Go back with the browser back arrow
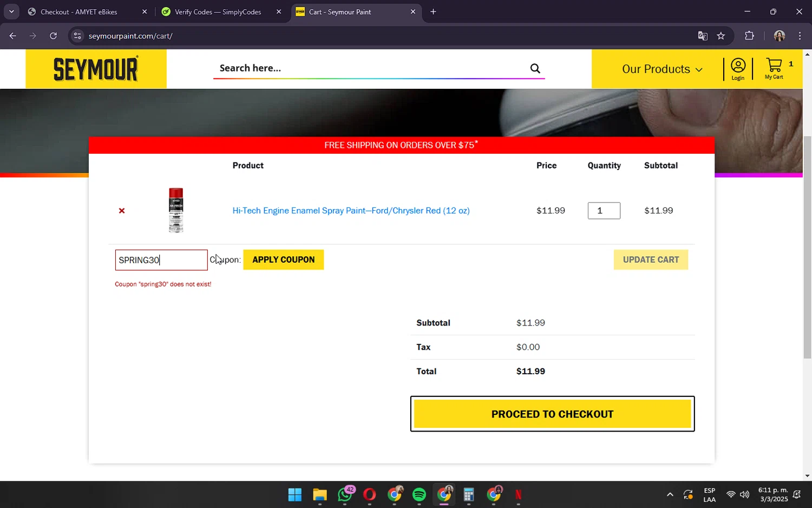The image size is (812, 508). click(12, 36)
